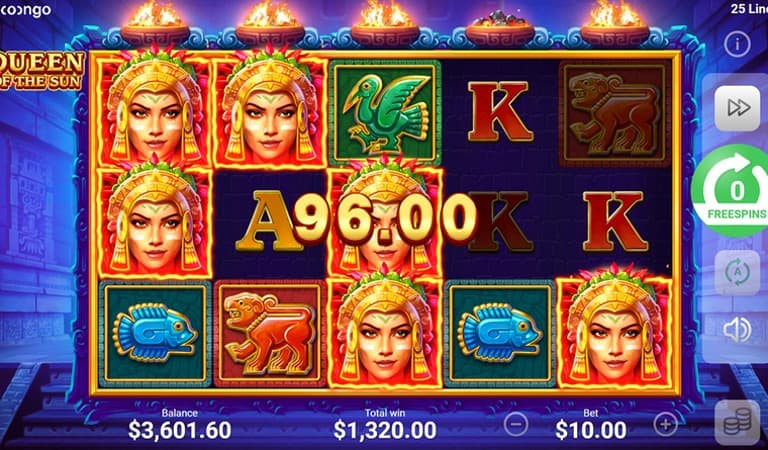Toggle the autoplay mode button
This screenshot has height=450, width=768.
pyautogui.click(x=737, y=273)
